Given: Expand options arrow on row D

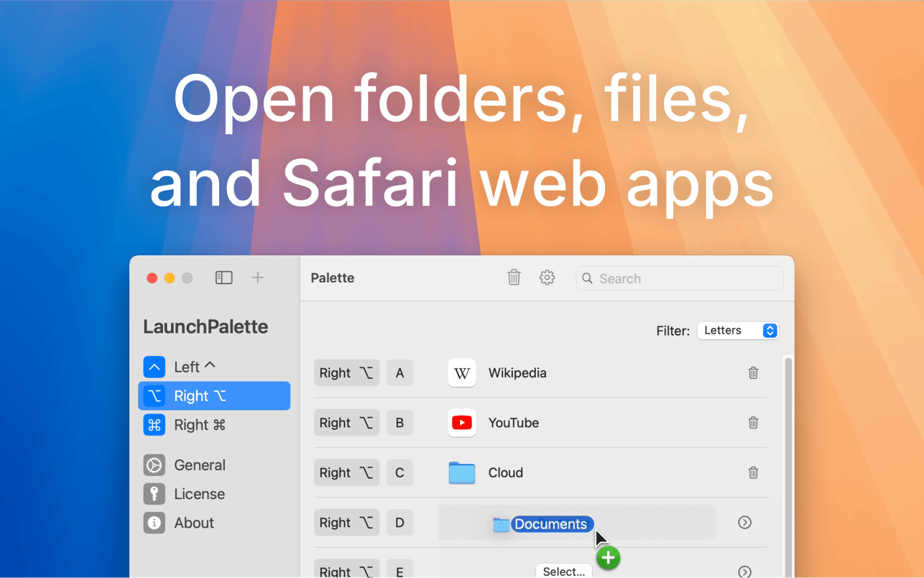Looking at the screenshot, I should (744, 523).
